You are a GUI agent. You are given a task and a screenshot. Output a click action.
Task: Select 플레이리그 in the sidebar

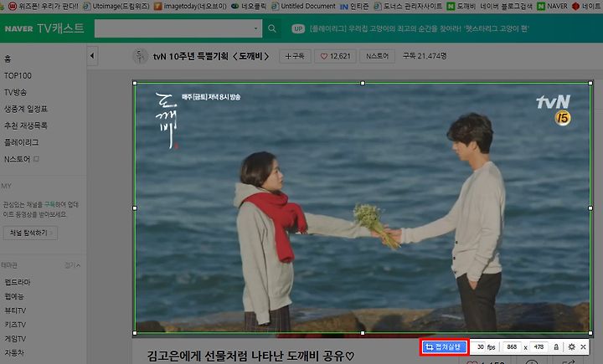pyautogui.click(x=22, y=142)
